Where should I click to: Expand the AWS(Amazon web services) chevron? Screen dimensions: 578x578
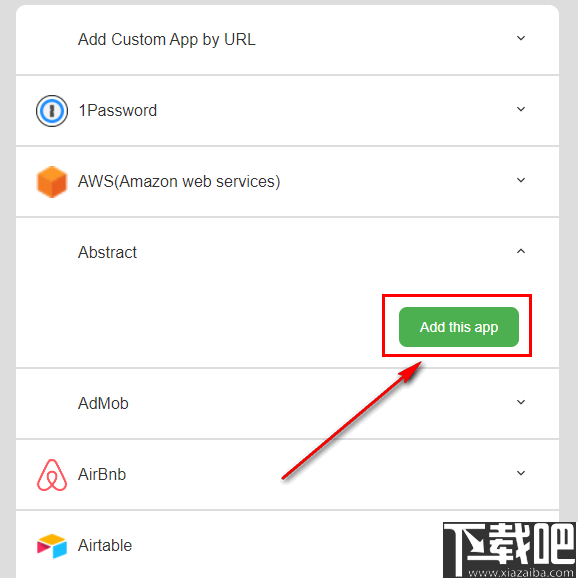coord(520,180)
